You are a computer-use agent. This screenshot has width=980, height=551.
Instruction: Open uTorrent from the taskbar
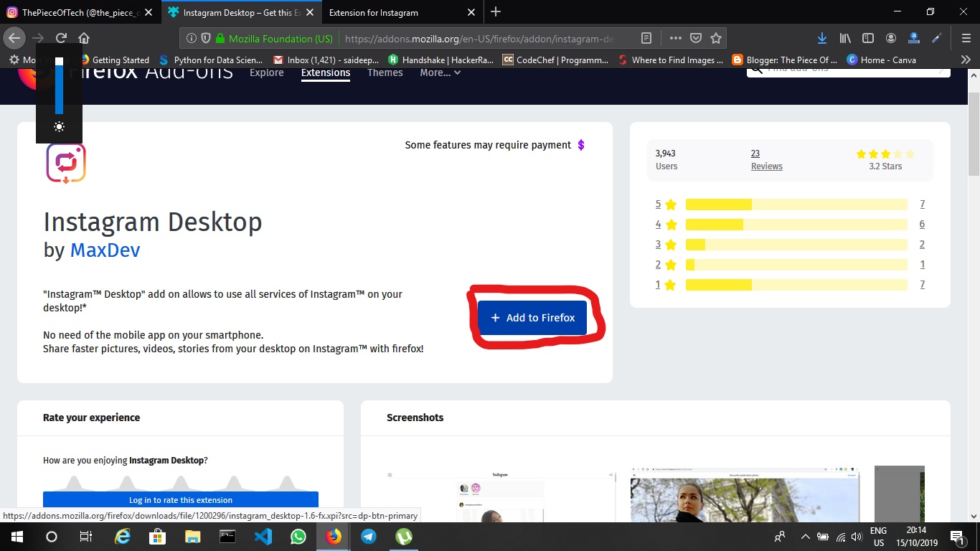coord(404,537)
